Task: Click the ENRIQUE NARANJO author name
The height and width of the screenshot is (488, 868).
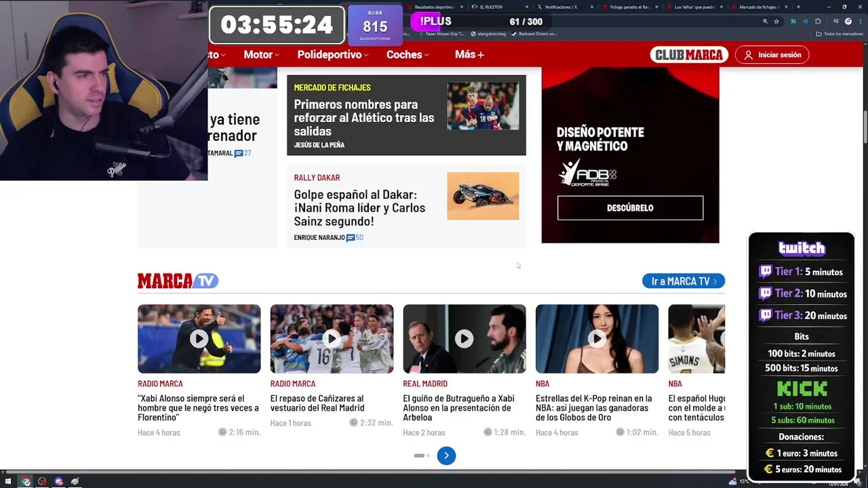Action: point(319,238)
